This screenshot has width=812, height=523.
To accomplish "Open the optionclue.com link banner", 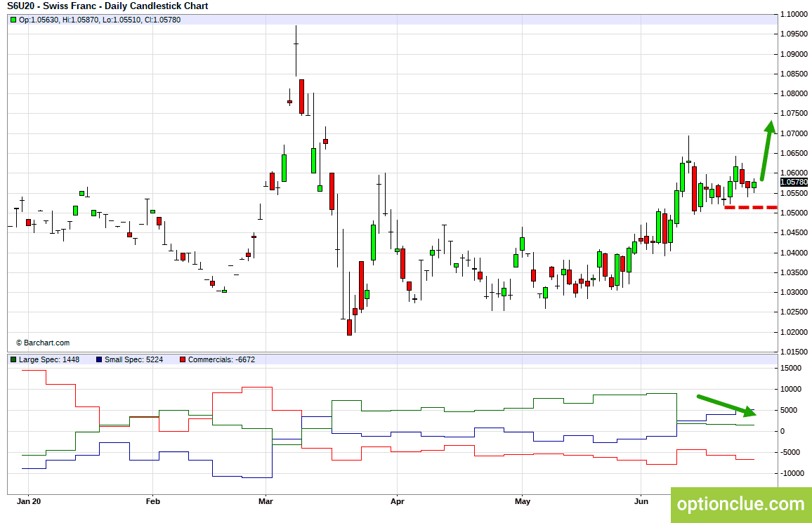I will point(741,504).
